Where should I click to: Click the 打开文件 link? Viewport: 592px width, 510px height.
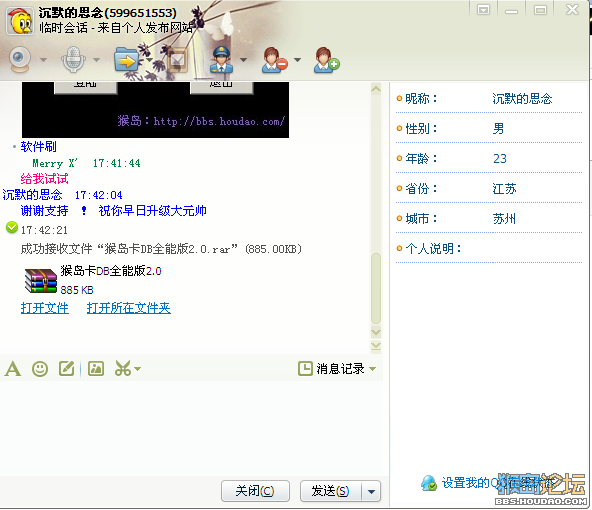[x=45, y=308]
